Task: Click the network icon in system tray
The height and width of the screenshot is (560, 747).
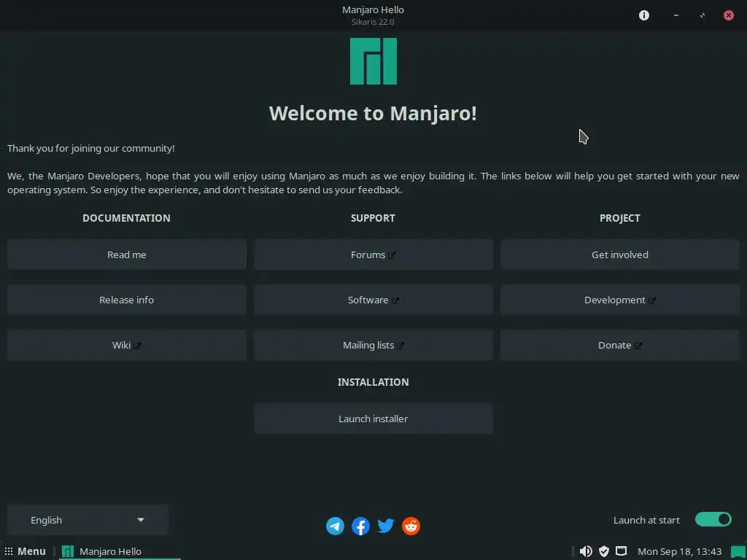Action: click(622, 551)
